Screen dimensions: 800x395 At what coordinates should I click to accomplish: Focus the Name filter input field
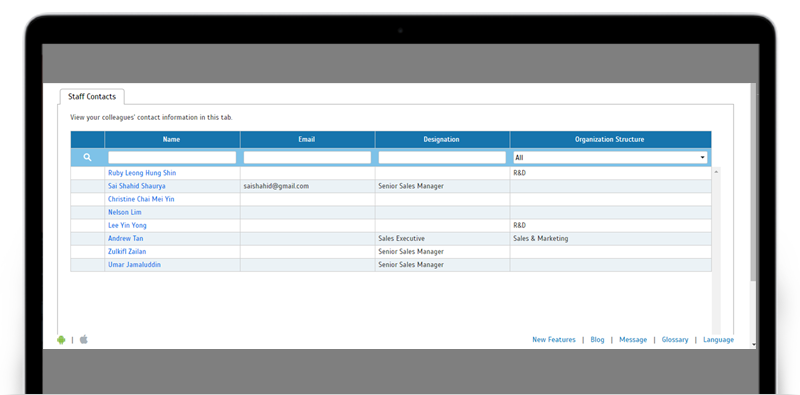point(172,158)
